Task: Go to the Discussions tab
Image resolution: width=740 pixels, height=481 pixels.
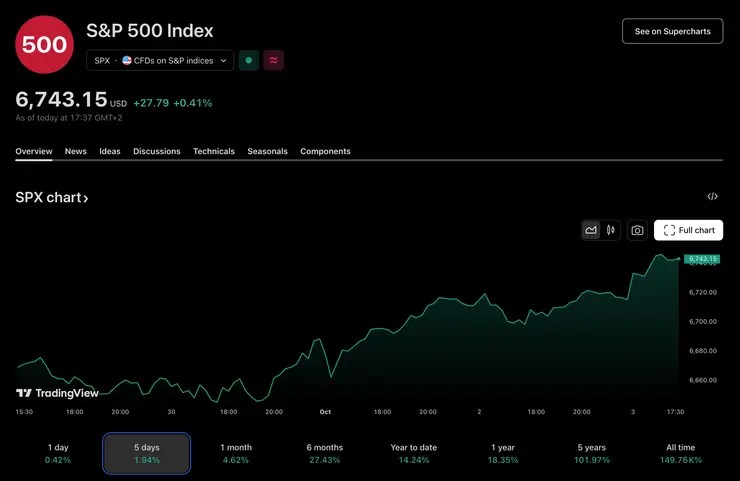Action: coord(157,151)
